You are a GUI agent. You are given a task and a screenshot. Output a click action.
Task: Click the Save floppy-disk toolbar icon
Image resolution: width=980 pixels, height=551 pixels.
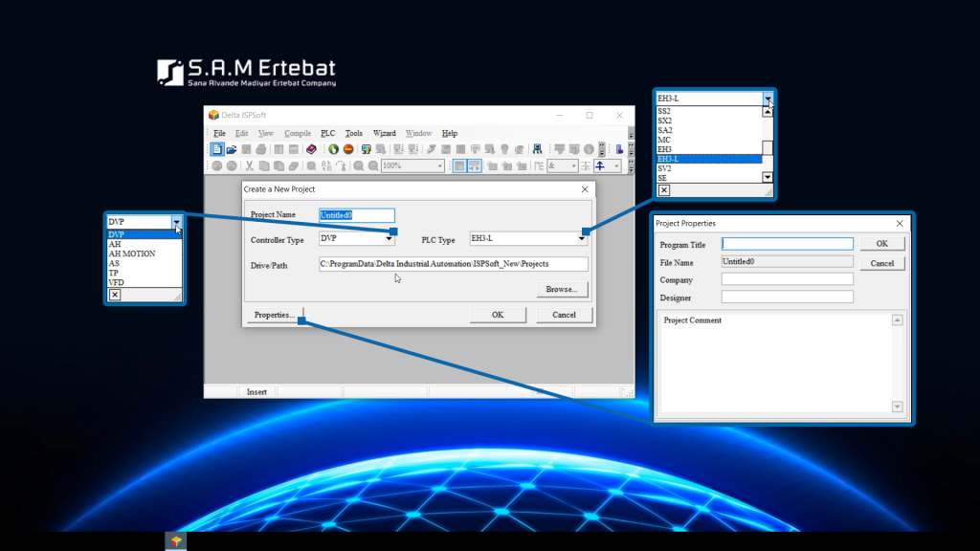pyautogui.click(x=246, y=149)
